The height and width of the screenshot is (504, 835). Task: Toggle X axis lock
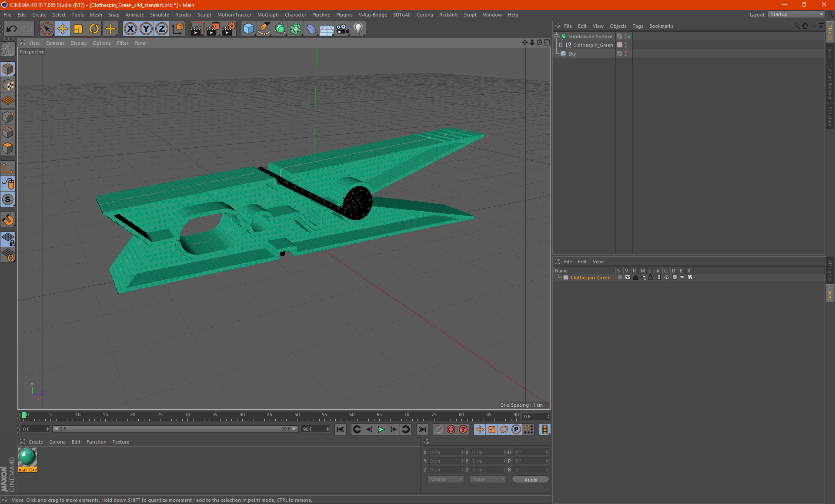(x=130, y=29)
